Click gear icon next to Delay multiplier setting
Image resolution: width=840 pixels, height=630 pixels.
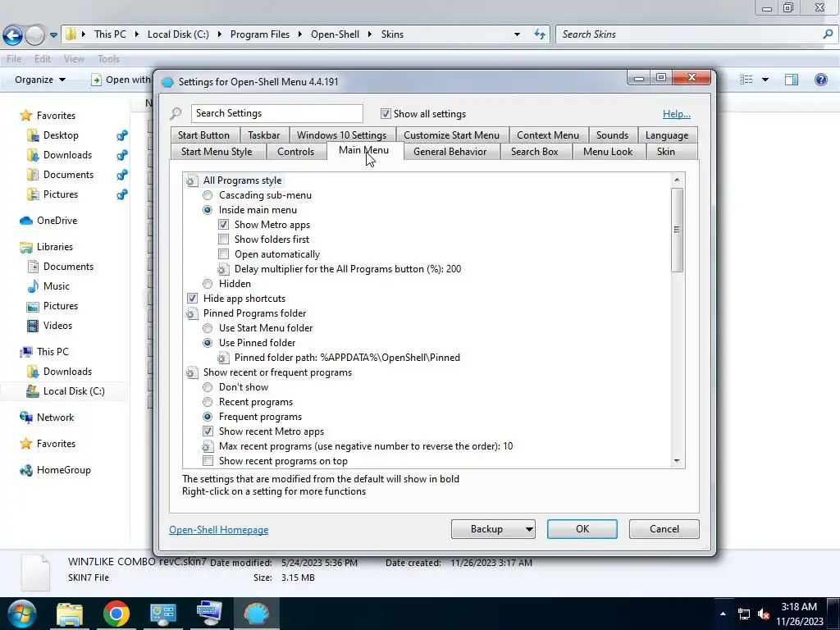[x=223, y=269]
